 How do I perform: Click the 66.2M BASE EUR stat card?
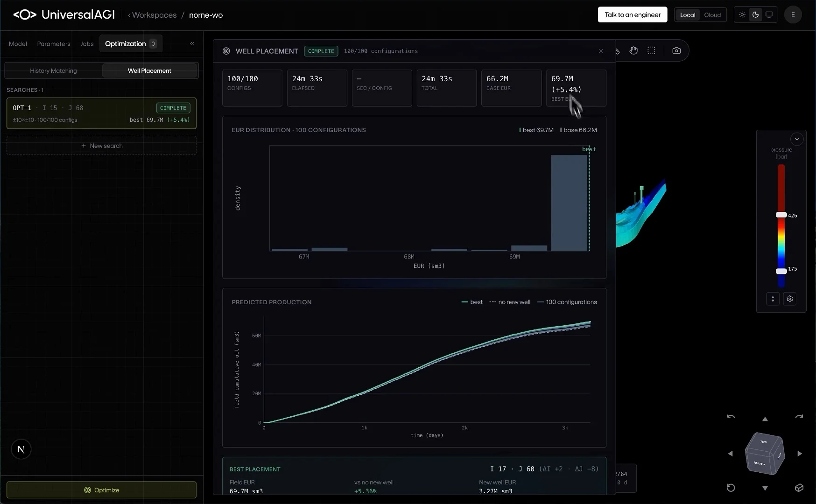coord(512,88)
